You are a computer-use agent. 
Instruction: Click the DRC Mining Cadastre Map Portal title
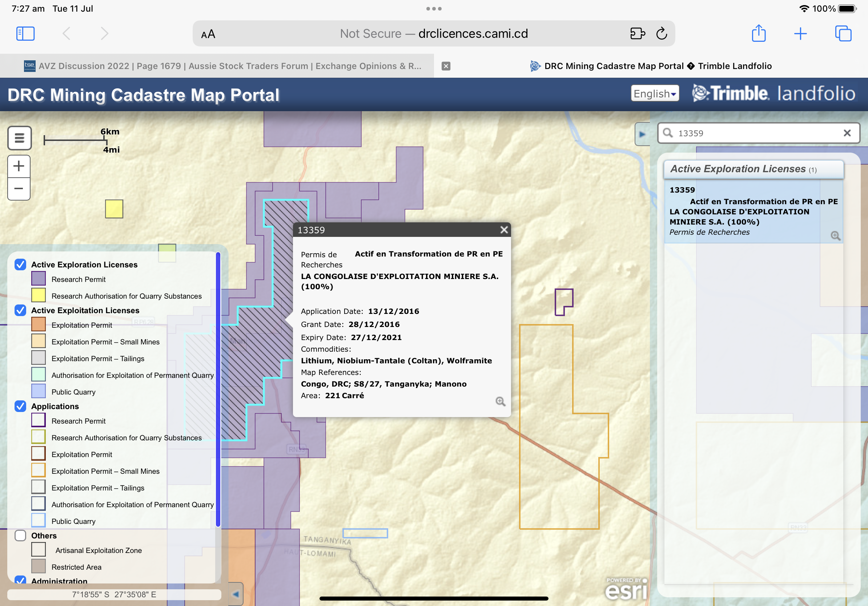(x=144, y=95)
